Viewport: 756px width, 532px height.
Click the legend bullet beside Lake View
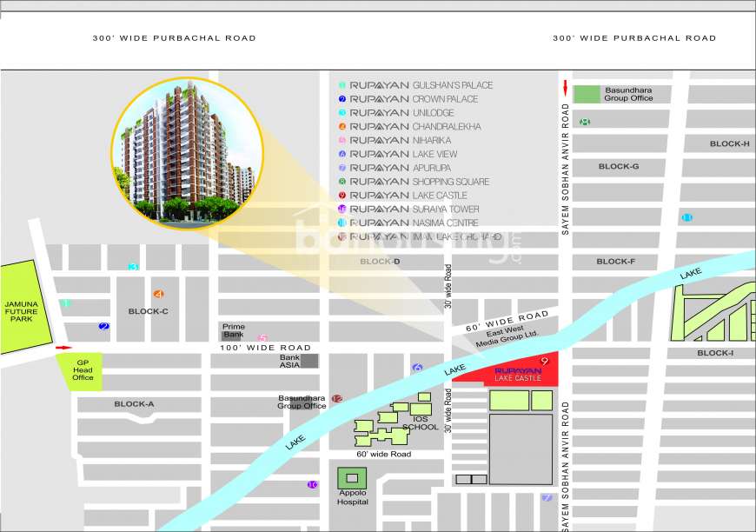point(342,154)
